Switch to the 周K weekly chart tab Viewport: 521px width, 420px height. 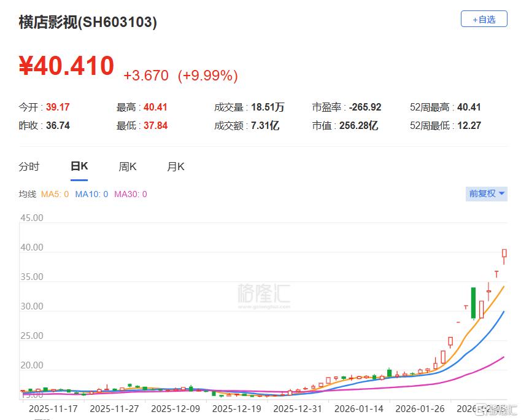[x=127, y=166]
